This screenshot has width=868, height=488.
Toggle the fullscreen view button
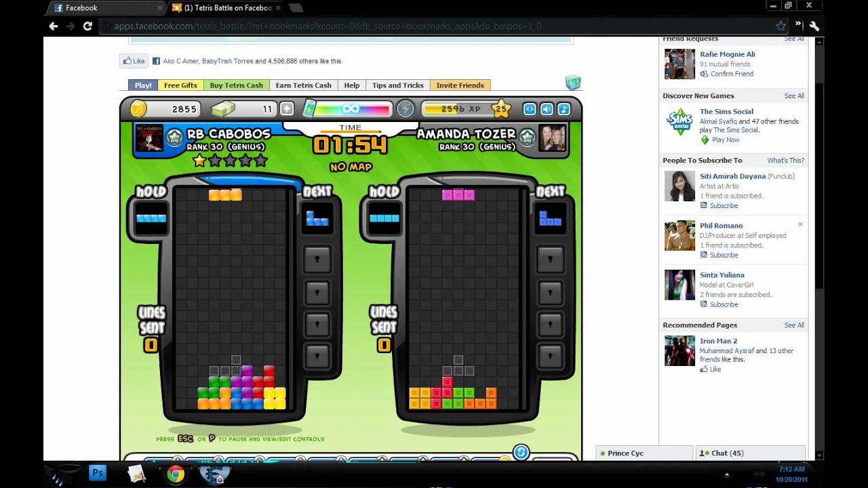point(530,108)
